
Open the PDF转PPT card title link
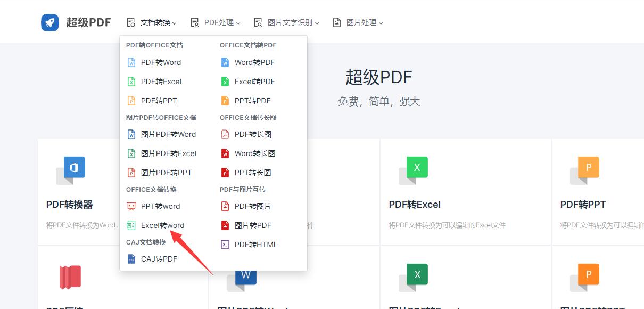[583, 205]
